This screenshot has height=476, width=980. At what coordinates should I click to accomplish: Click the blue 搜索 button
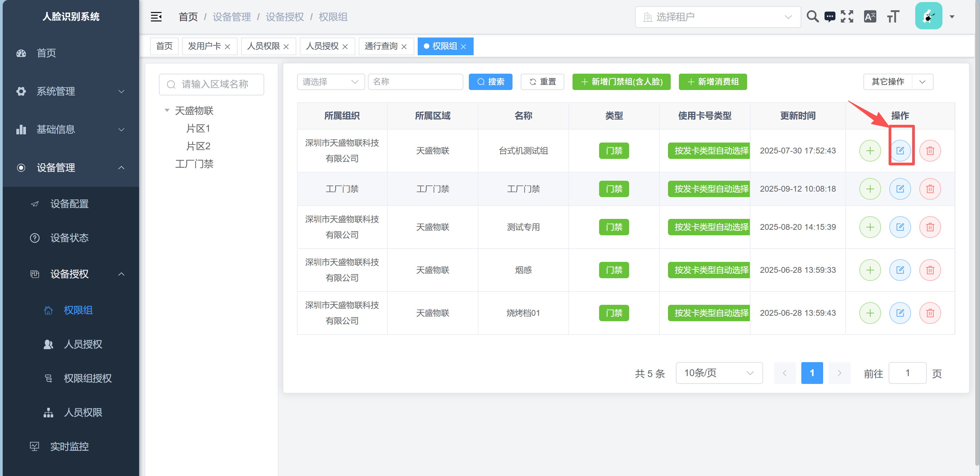click(x=490, y=82)
